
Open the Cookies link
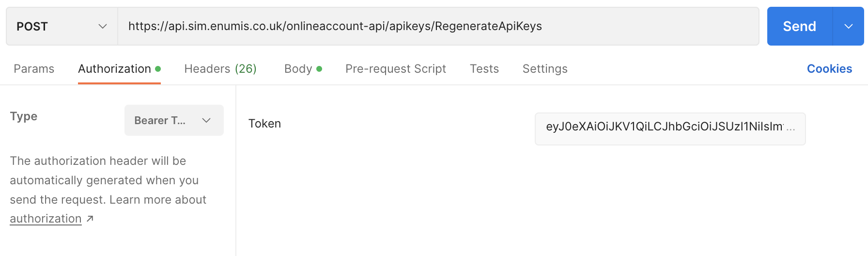coord(829,69)
